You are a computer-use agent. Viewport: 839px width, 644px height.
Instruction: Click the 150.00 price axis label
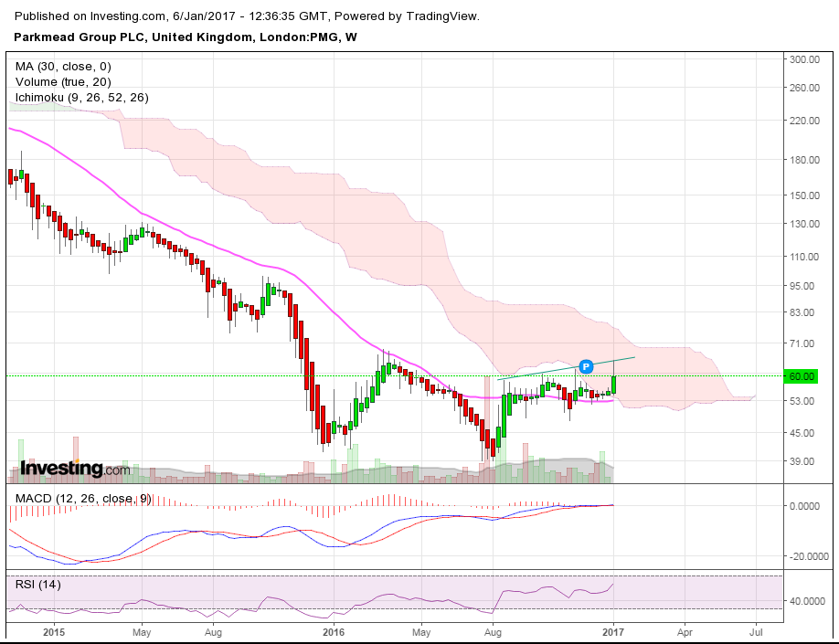804,195
